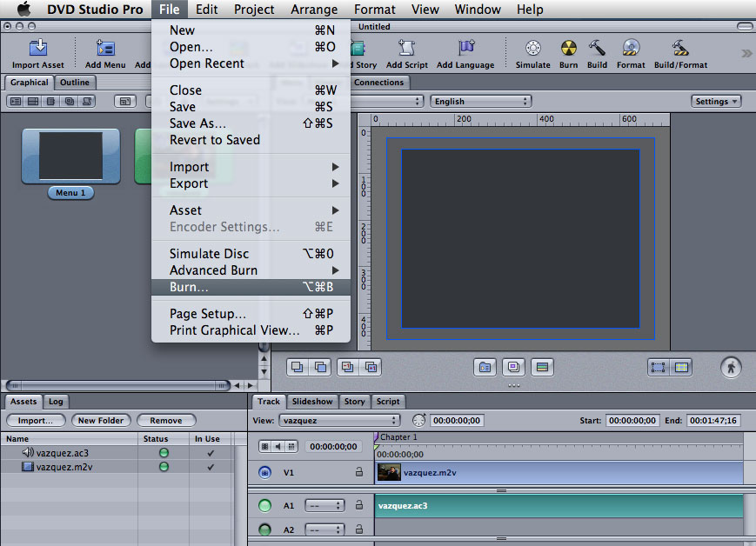
Task: Click the End timecode field
Action: (713, 420)
